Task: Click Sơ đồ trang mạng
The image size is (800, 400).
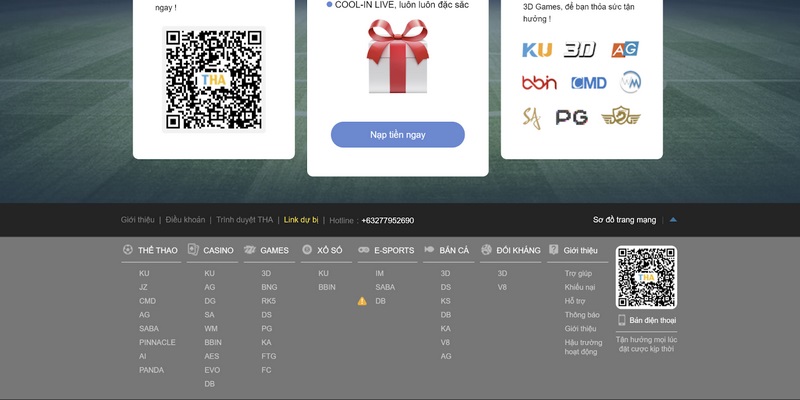Action: click(624, 220)
